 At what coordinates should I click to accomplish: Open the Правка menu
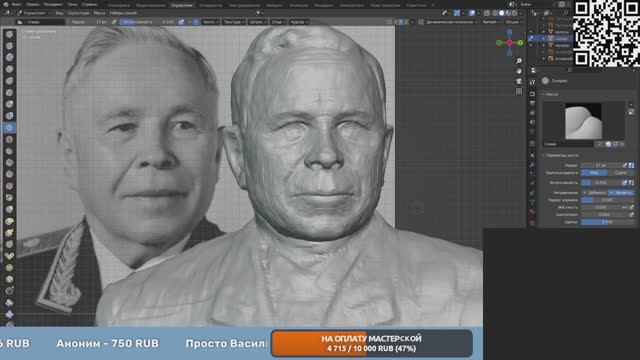pyautogui.click(x=32, y=4)
